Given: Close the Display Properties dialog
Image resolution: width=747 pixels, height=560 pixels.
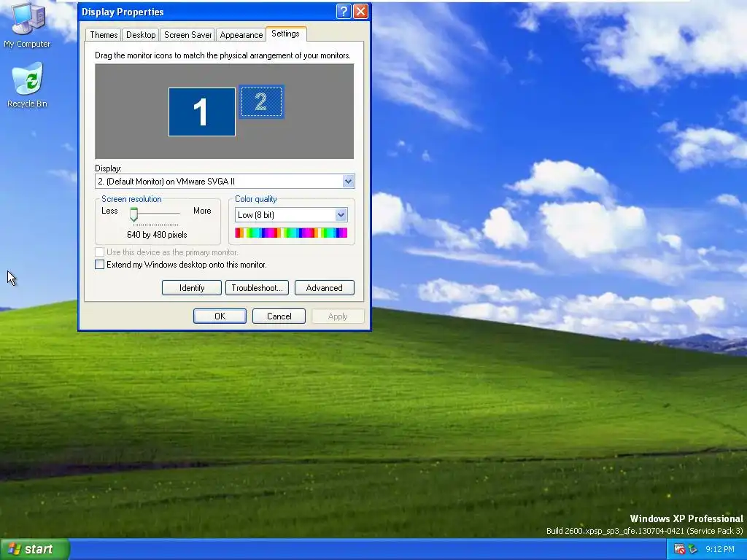Looking at the screenshot, I should pyautogui.click(x=360, y=12).
